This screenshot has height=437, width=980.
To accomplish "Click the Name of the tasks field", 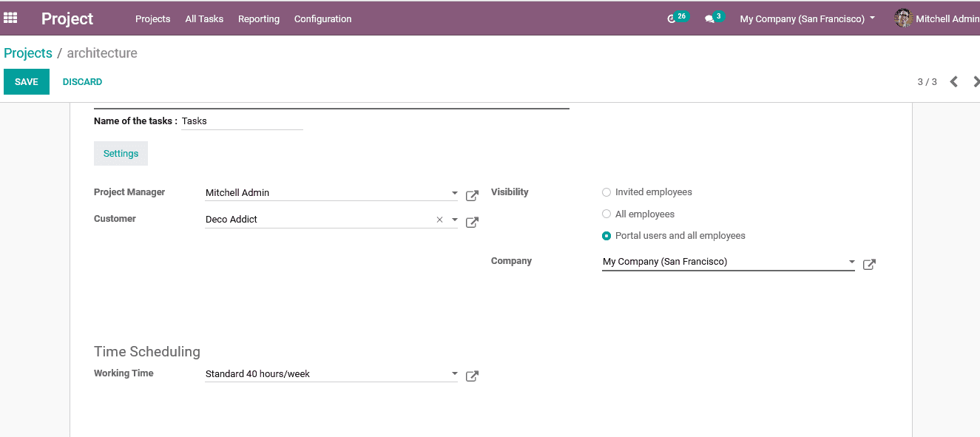I will point(243,121).
